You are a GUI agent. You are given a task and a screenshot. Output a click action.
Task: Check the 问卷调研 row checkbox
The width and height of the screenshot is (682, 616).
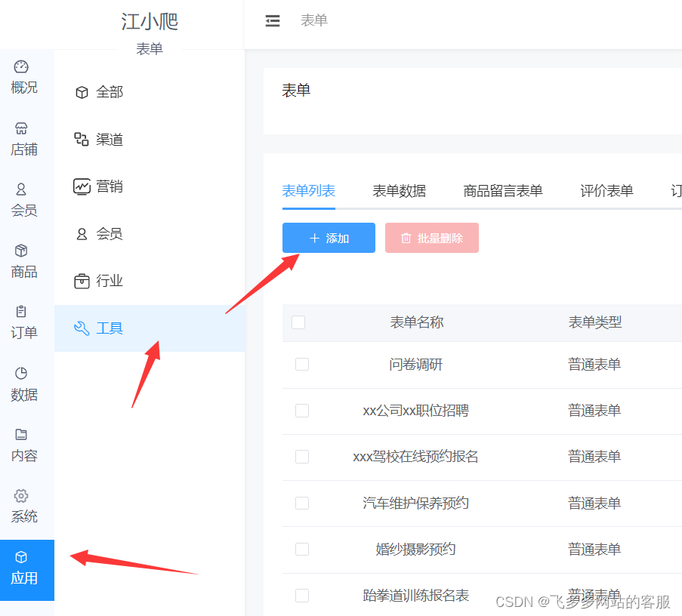click(x=302, y=365)
